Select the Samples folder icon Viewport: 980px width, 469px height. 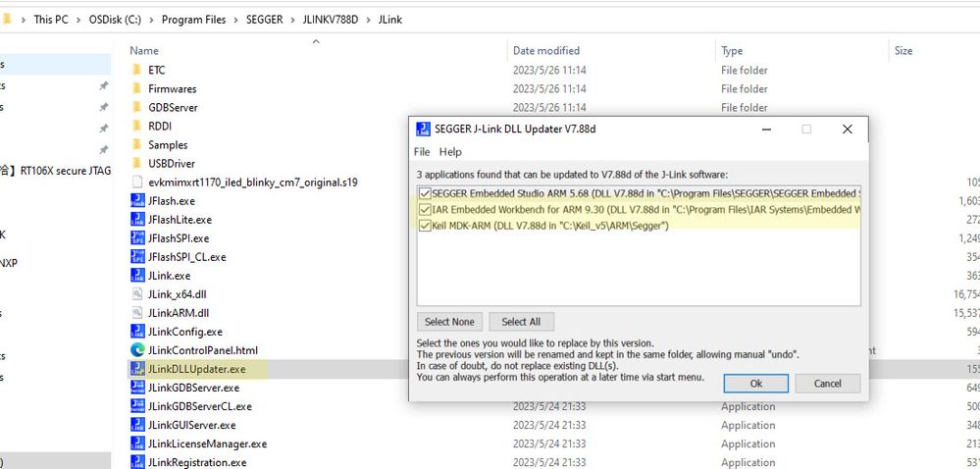pyautogui.click(x=137, y=144)
